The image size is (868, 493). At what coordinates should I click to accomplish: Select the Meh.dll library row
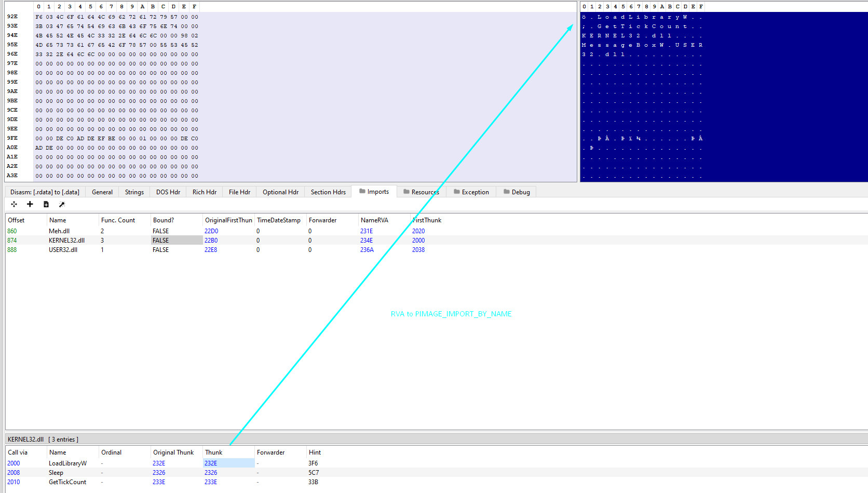436,231
